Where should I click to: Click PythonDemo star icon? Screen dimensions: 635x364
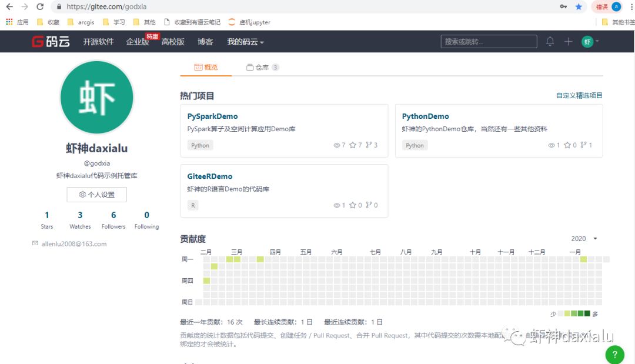pyautogui.click(x=567, y=145)
